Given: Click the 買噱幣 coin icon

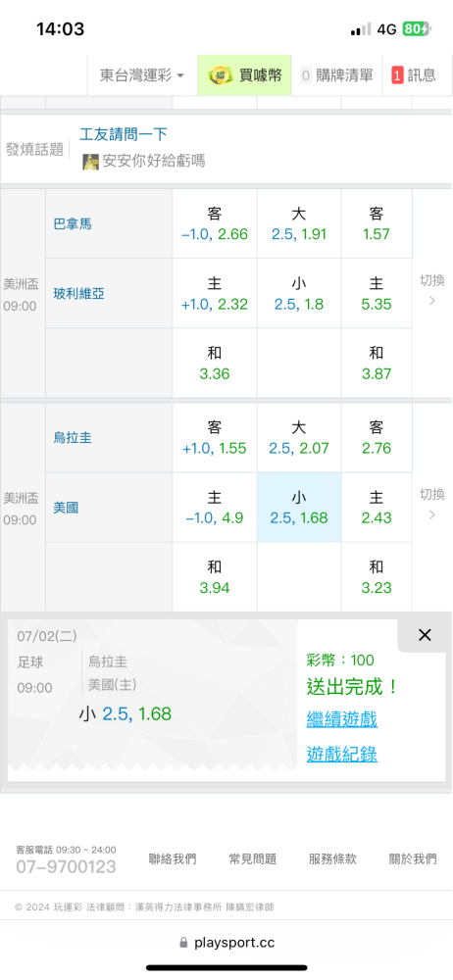Looking at the screenshot, I should [219, 75].
